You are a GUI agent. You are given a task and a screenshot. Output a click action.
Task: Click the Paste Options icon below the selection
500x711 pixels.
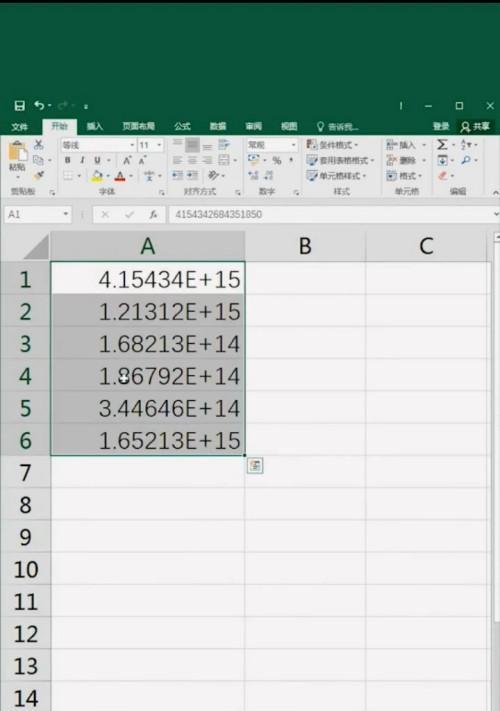tap(255, 466)
